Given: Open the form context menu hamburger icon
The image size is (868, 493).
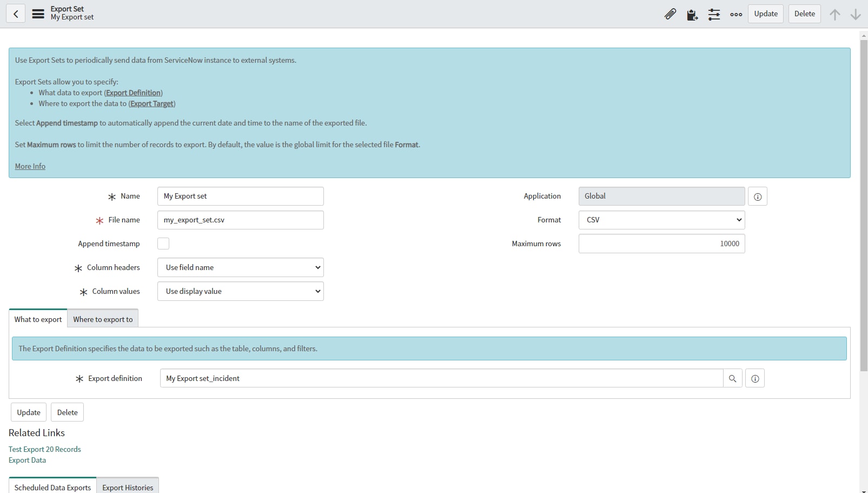Looking at the screenshot, I should 38,14.
